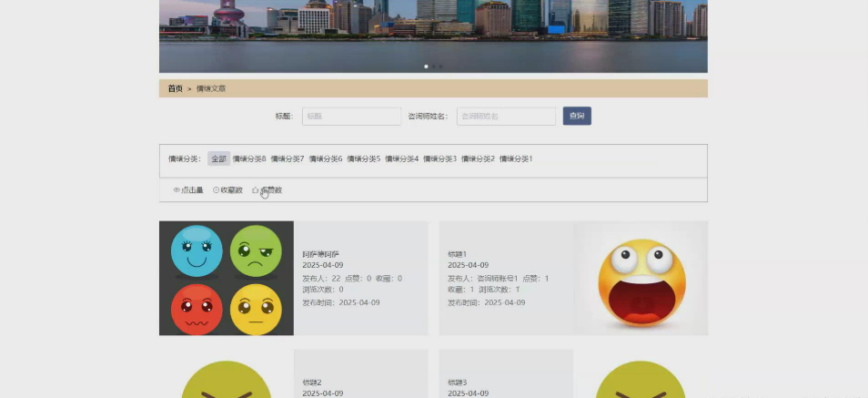The height and width of the screenshot is (398, 868).
Task: Filter by 情绪分类1
Action: [516, 158]
